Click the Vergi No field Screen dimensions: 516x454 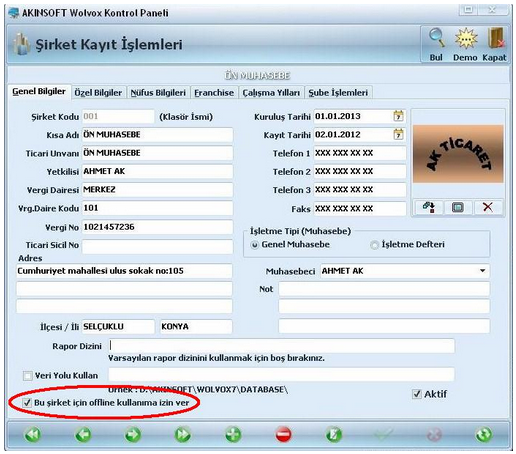157,227
